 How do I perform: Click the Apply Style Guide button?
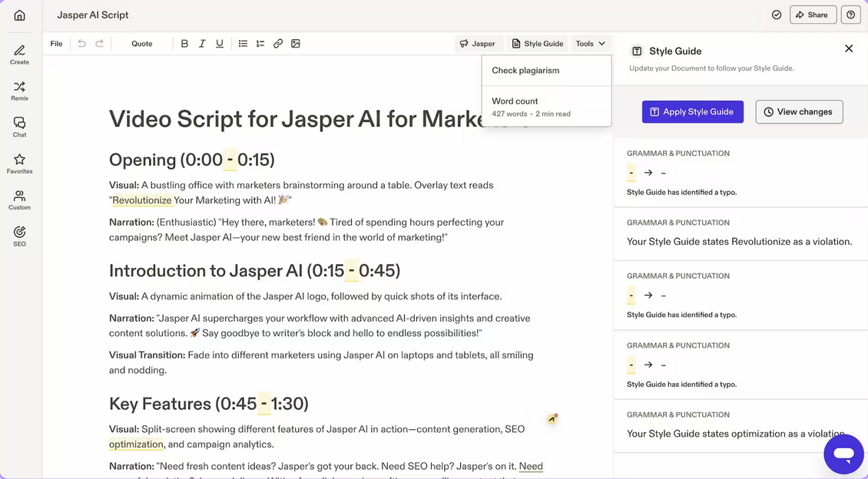click(x=692, y=111)
